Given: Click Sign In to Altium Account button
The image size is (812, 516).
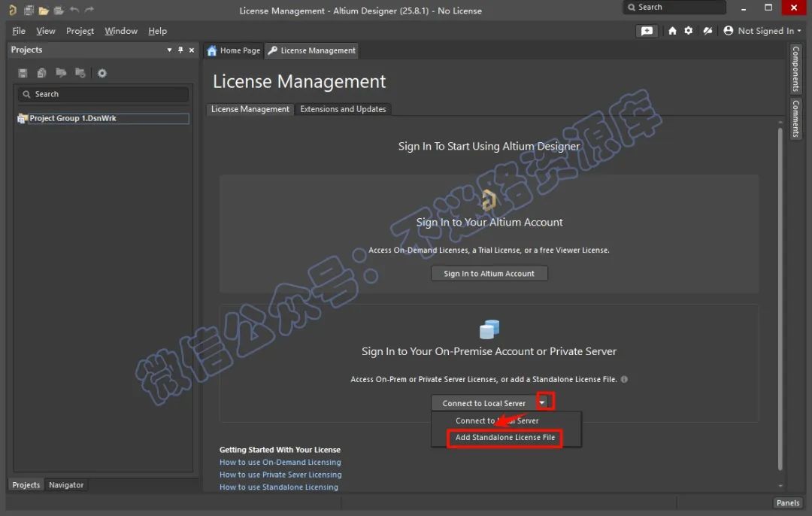Looking at the screenshot, I should [x=489, y=274].
